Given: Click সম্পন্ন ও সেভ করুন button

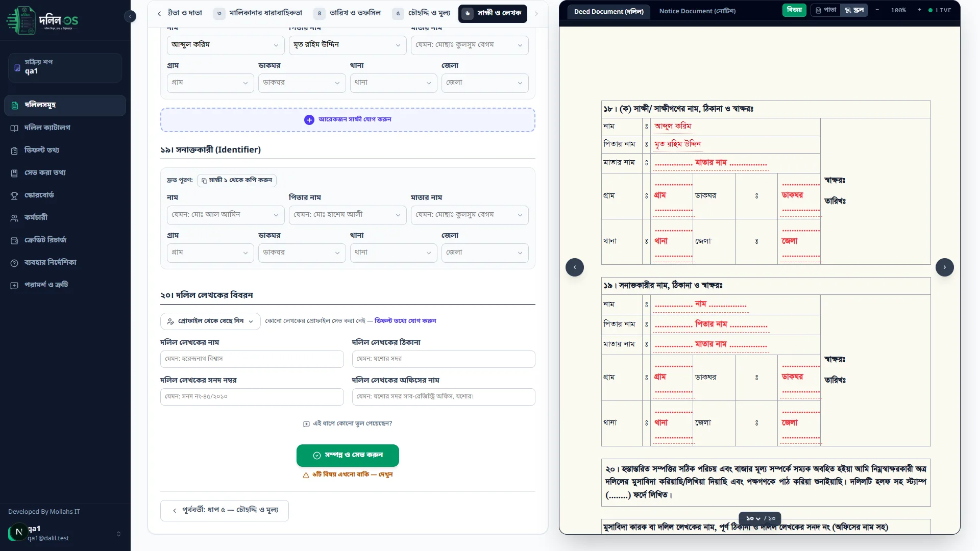Looking at the screenshot, I should pyautogui.click(x=348, y=456).
